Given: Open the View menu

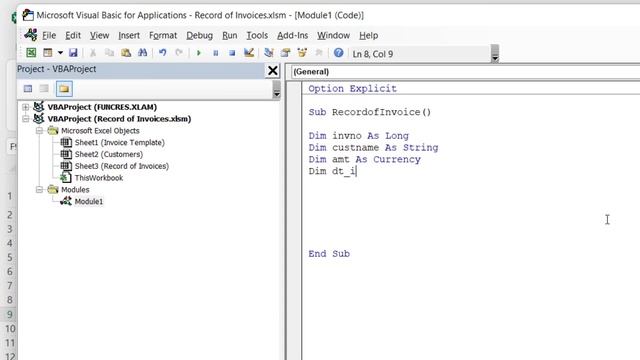Looking at the screenshot, I should click(99, 36).
